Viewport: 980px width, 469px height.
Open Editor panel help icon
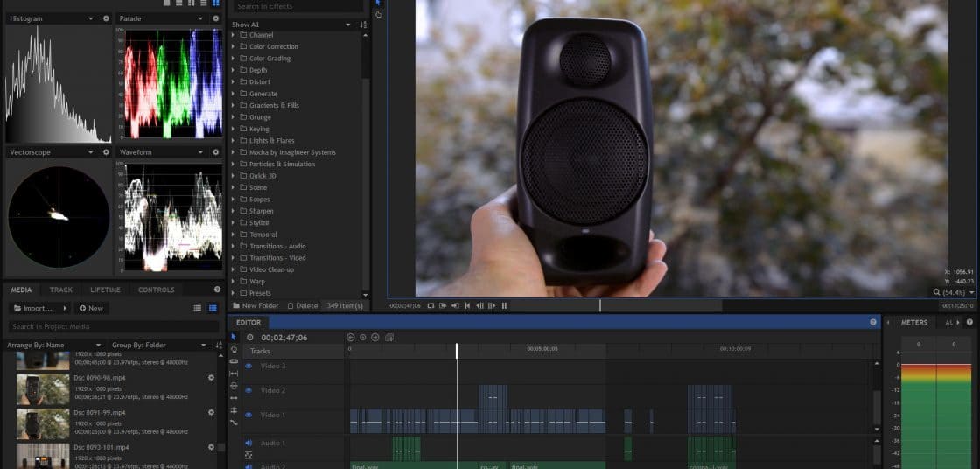pyautogui.click(x=873, y=322)
